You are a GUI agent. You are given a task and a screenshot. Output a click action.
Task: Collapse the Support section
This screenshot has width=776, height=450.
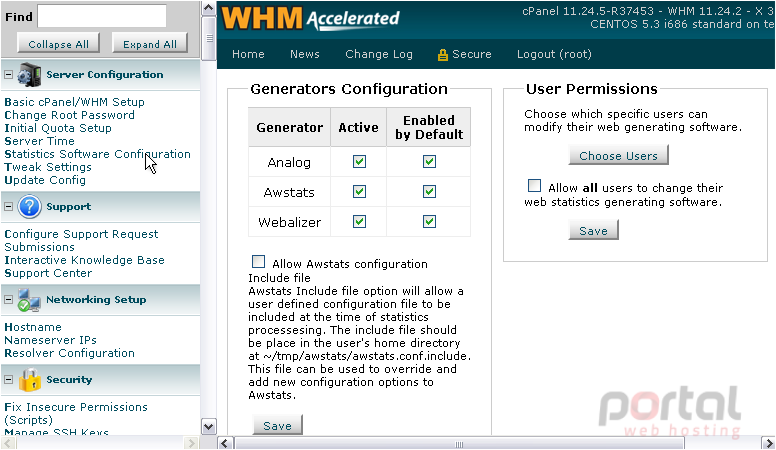pyautogui.click(x=8, y=206)
